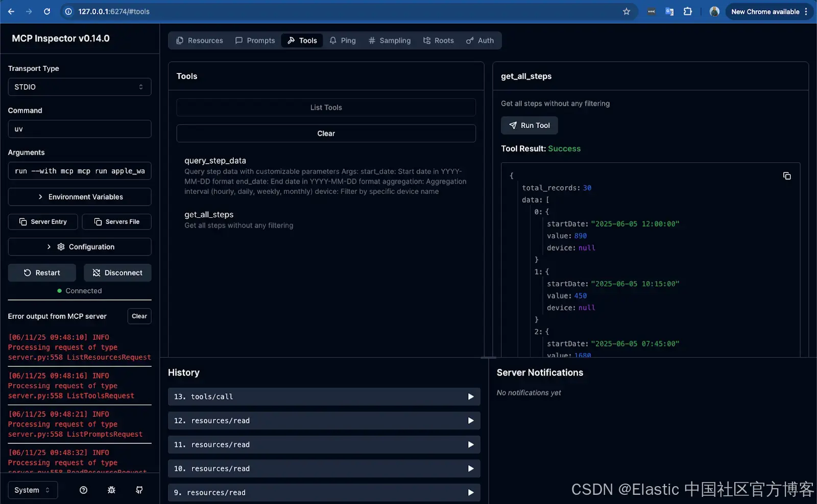
Task: Select the query_step_data tool
Action: tap(326, 175)
